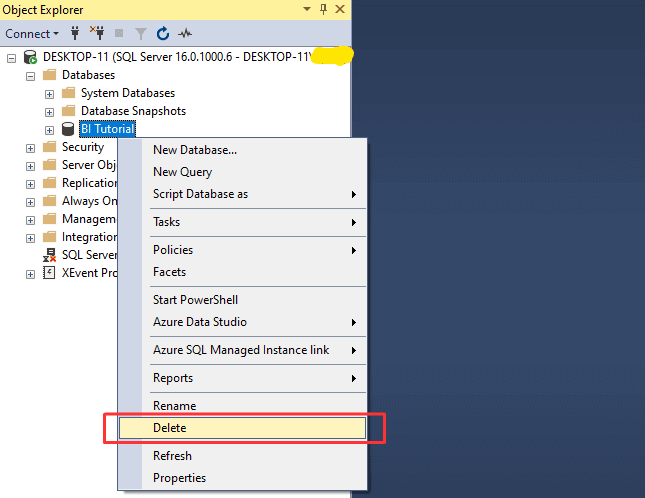Expand the Management node
The height and width of the screenshot is (498, 645).
click(x=30, y=220)
